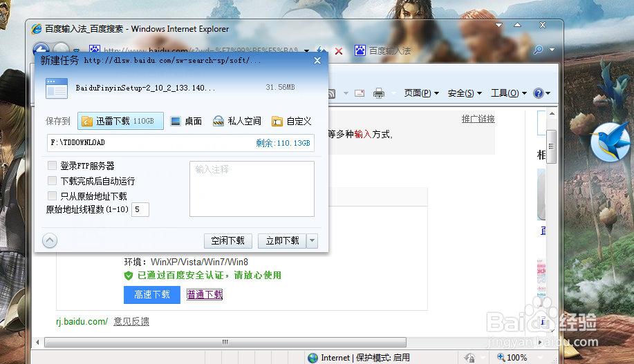This screenshot has height=364, width=634.
Task: Enable 下载完成后自动运行 checkbox
Action: [52, 180]
